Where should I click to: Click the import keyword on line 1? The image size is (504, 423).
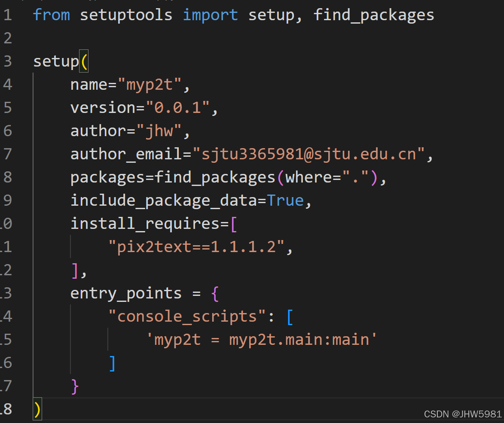pos(210,15)
